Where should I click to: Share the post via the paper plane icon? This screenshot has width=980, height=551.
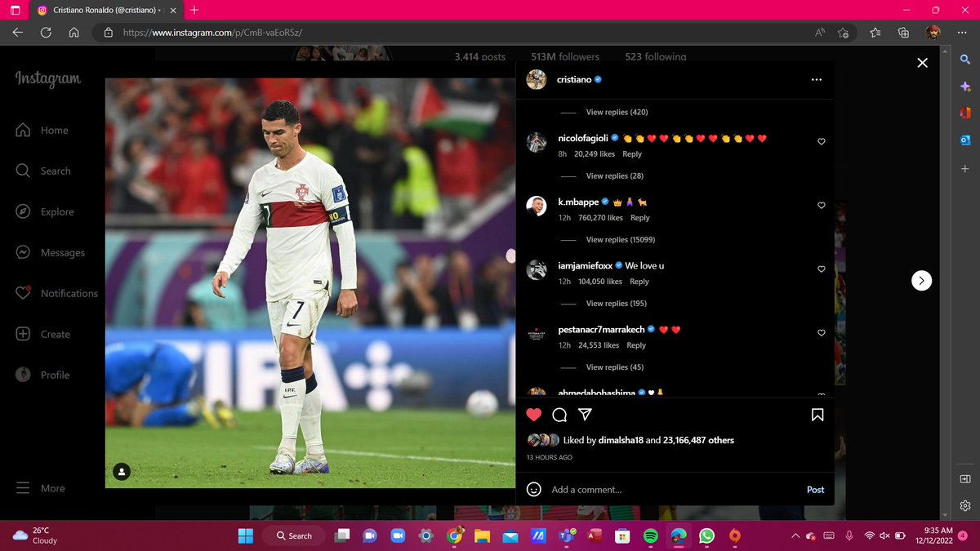coord(585,415)
